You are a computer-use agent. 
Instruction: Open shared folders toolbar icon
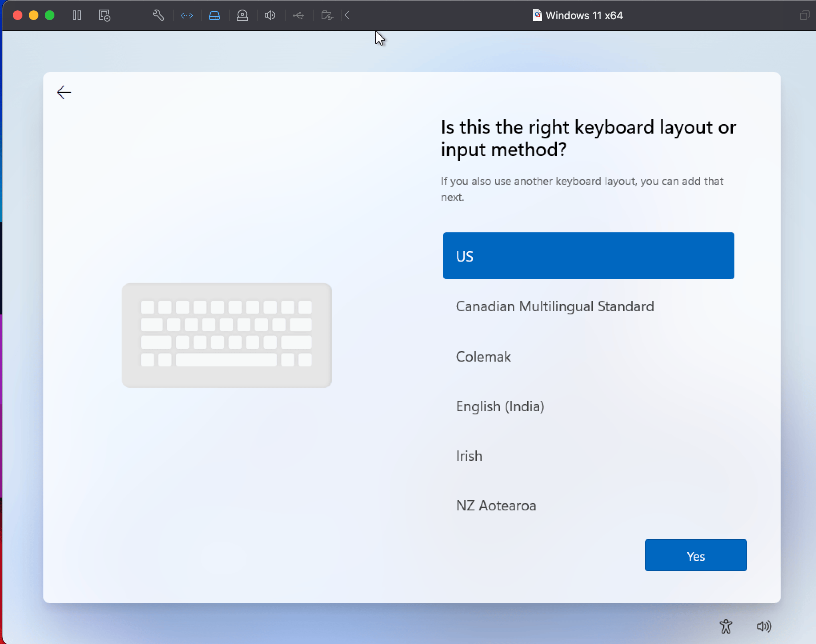point(327,16)
